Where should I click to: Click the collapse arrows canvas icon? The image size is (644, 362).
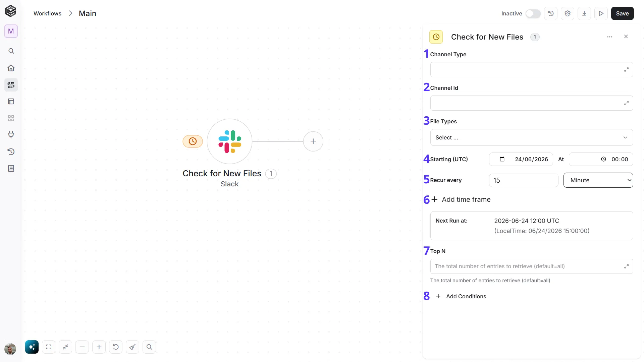tap(65, 347)
